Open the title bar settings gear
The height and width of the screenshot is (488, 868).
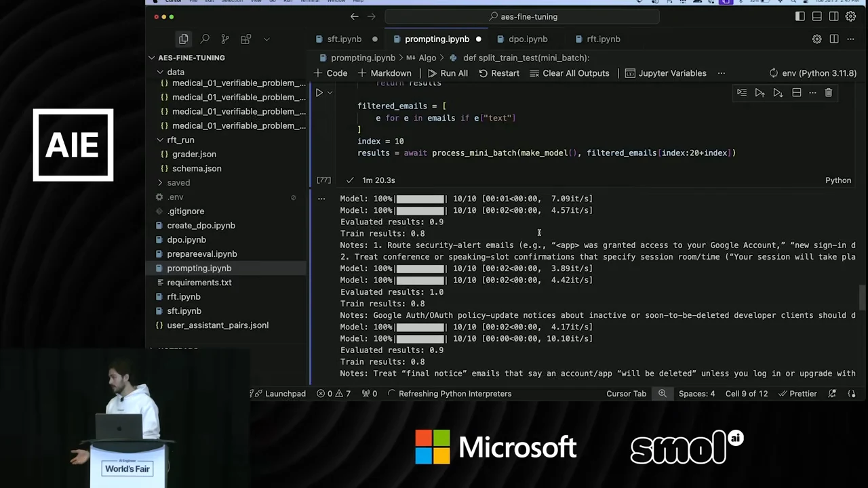851,16
